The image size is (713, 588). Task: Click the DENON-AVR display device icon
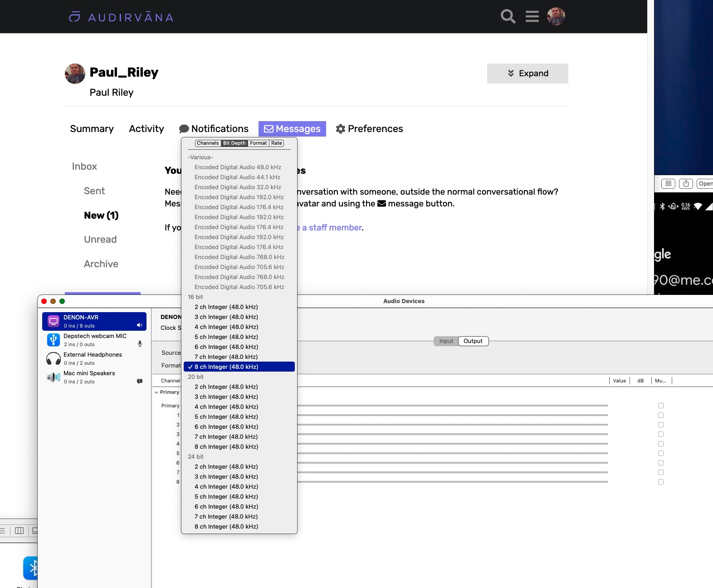point(54,321)
